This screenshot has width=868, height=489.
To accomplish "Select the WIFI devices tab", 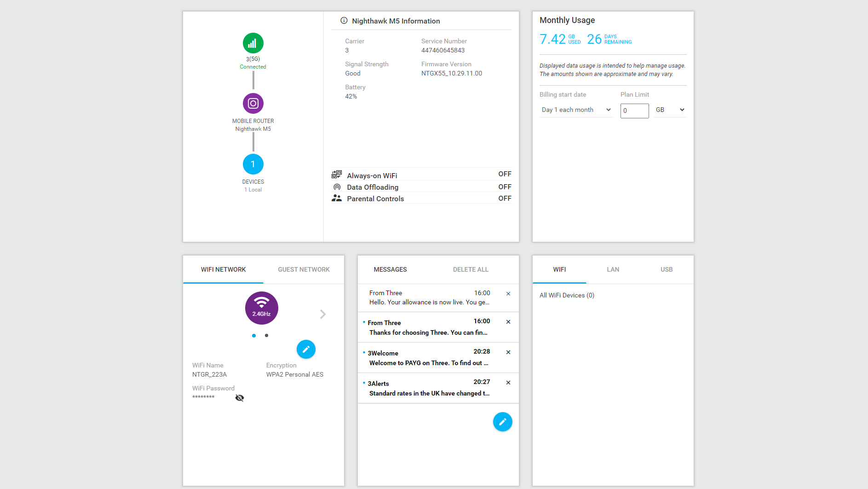I will coord(559,270).
